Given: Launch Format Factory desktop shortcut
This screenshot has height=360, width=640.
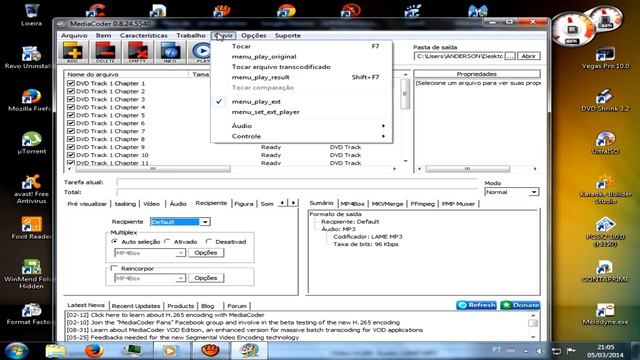Looking at the screenshot, I should [x=30, y=314].
